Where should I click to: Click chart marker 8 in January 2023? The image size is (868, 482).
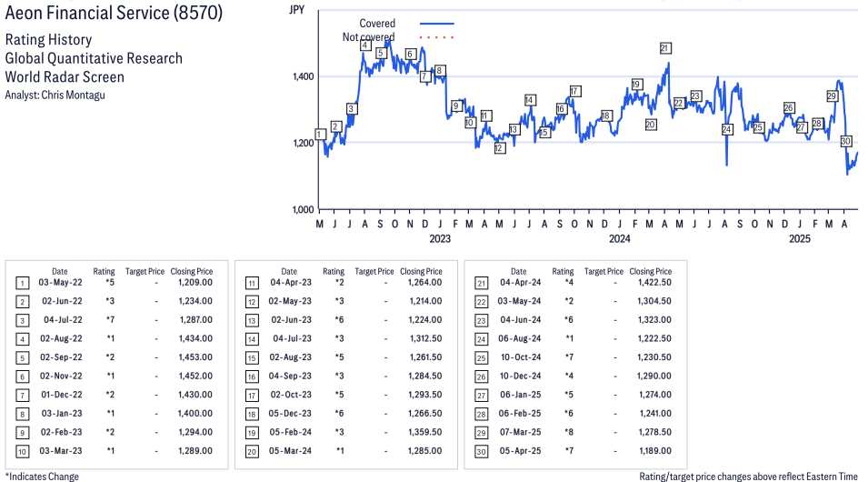click(x=440, y=70)
